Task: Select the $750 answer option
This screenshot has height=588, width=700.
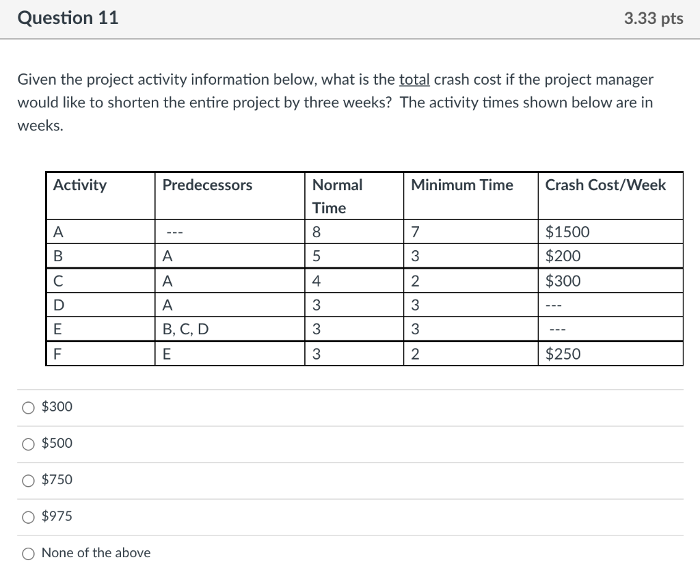Action: pyautogui.click(x=28, y=480)
